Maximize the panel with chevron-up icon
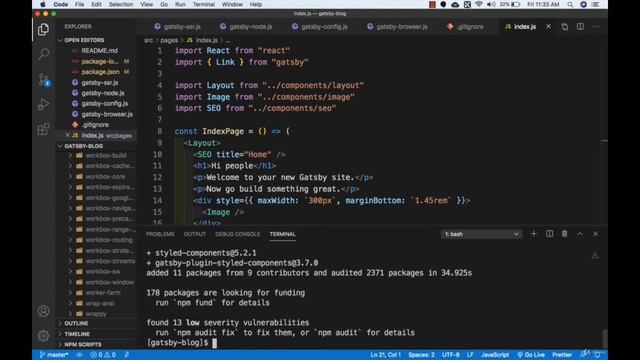Viewport: 640px width, 360px height. (580, 234)
